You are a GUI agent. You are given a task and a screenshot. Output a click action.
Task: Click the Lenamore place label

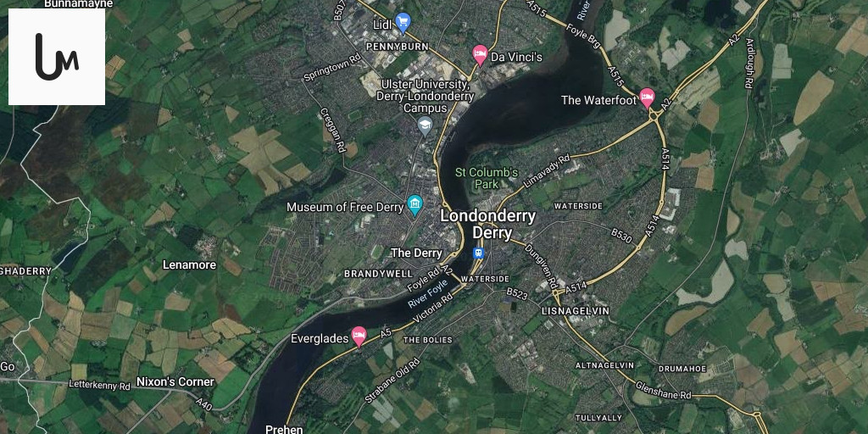190,264
